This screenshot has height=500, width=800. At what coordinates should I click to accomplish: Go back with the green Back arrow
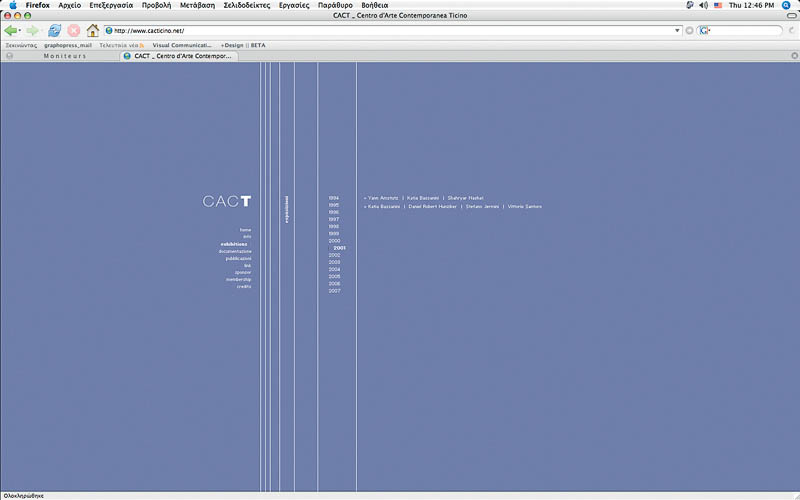tap(10, 31)
